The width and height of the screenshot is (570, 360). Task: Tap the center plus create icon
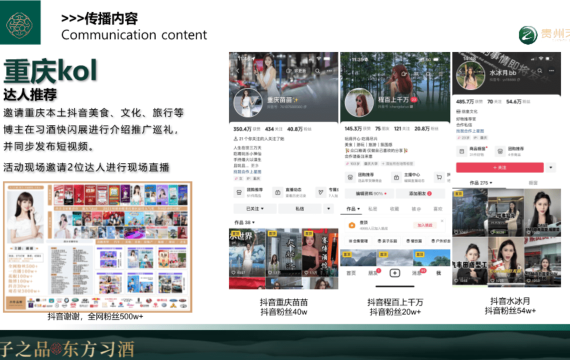pyautogui.click(x=395, y=273)
